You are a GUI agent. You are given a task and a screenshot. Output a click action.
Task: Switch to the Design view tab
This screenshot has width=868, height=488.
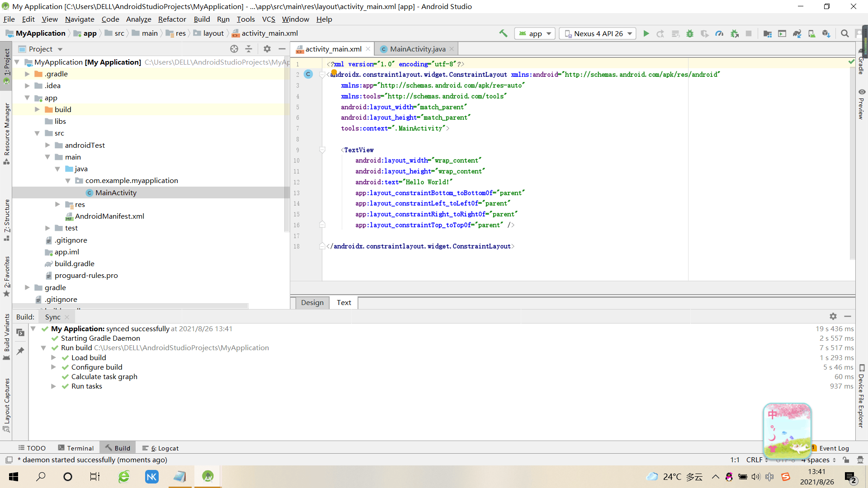click(312, 303)
